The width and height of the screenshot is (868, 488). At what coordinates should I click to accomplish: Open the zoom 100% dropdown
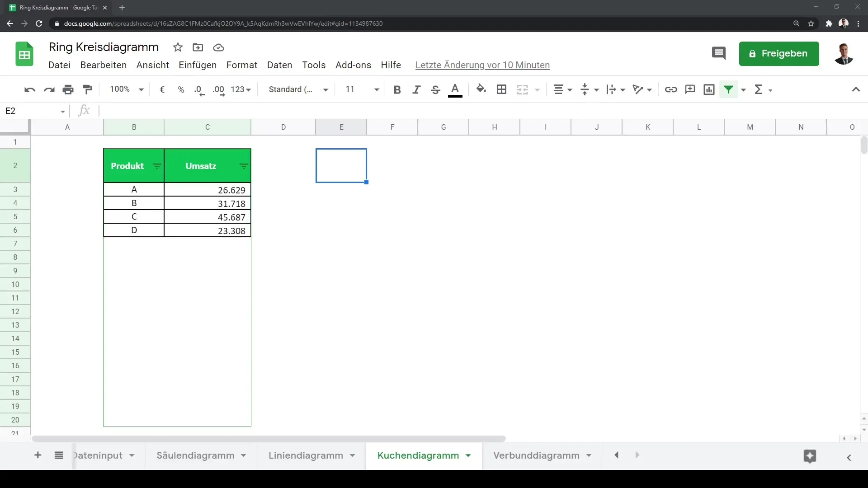tap(127, 89)
